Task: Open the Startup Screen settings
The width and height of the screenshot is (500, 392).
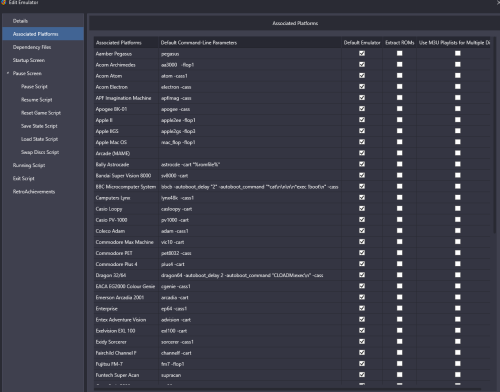Action: pos(29,60)
